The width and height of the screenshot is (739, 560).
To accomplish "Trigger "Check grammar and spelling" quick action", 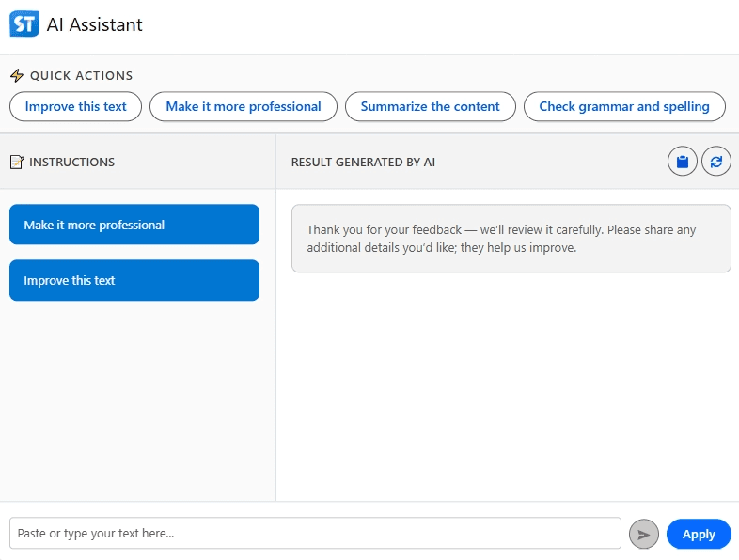I will pos(623,107).
